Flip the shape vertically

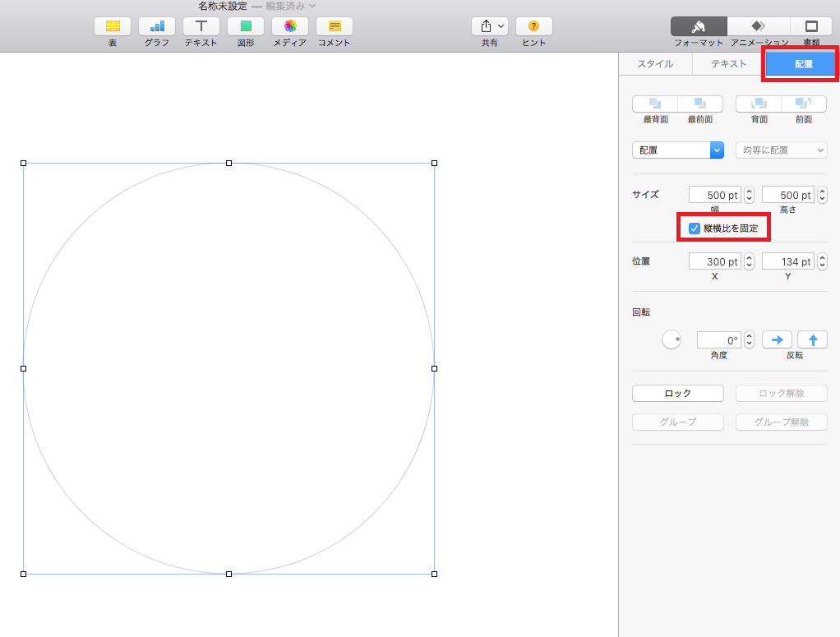click(813, 339)
